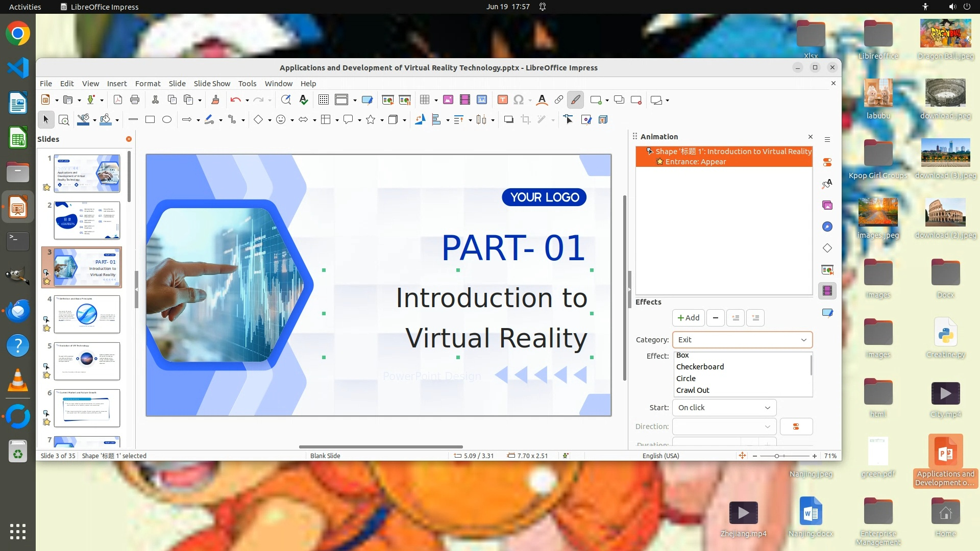980x551 pixels.
Task: Open the Category dropdown showing Exit
Action: click(742, 340)
